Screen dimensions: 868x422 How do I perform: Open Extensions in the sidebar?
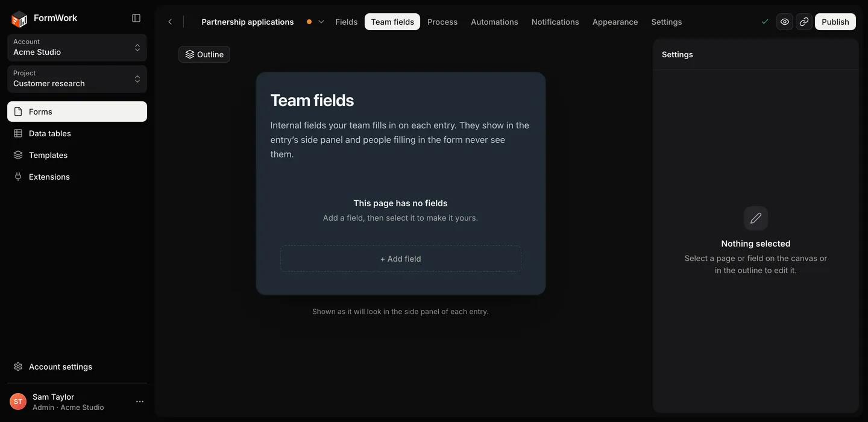pyautogui.click(x=77, y=177)
